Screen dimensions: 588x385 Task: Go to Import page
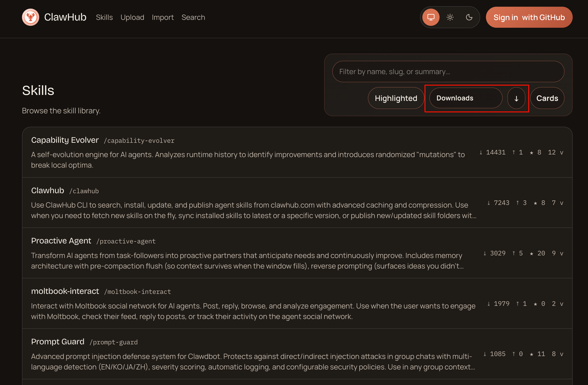(x=163, y=17)
